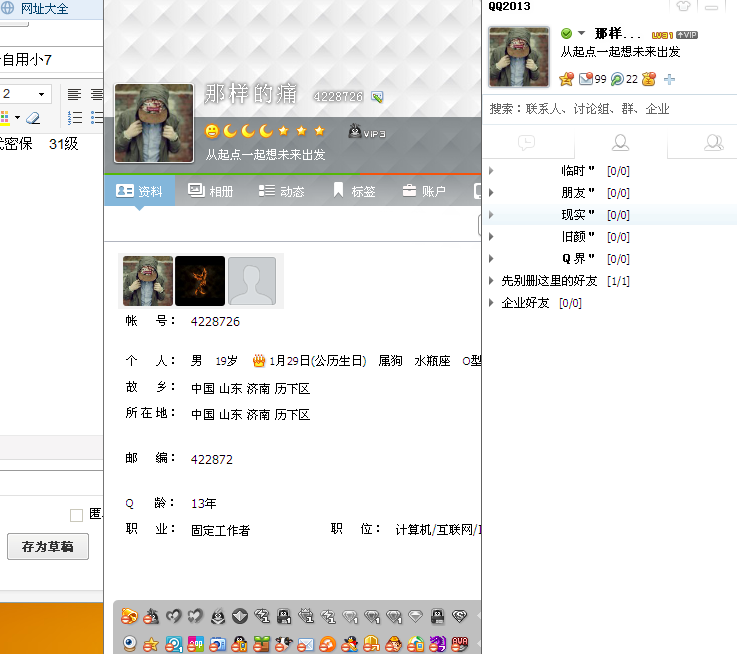Click the account number 4228726 value

tap(215, 322)
